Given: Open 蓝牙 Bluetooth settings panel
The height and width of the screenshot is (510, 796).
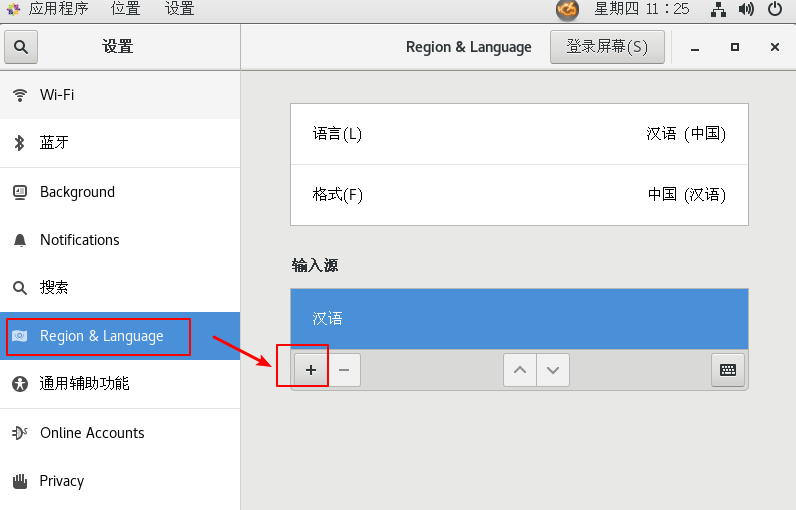Looking at the screenshot, I should 120,143.
